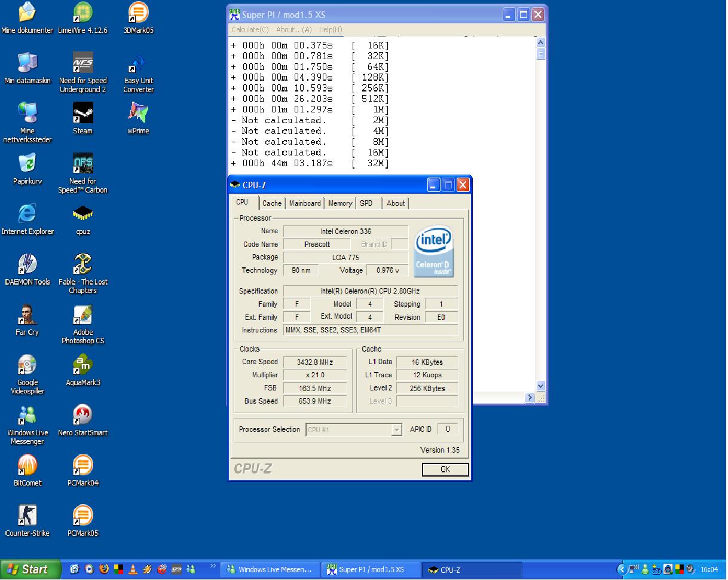Screen dimensions: 728x580
Task: Open About...(A) menu in Super PI
Action: [293, 29]
